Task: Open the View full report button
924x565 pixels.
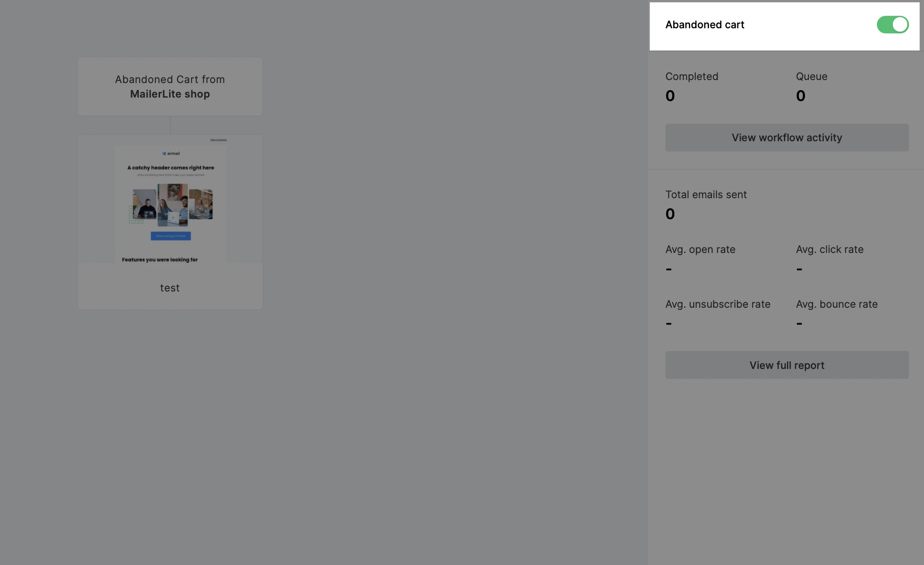Action: [x=787, y=365]
